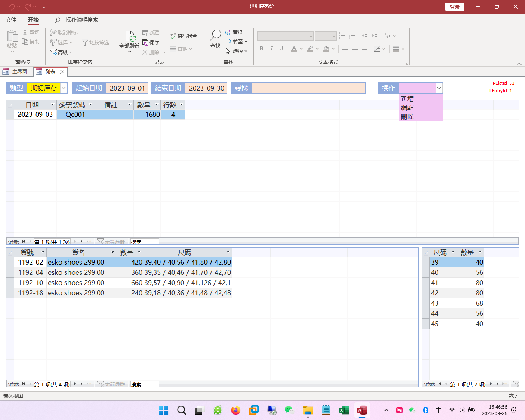Image resolution: width=525 pixels, height=420 pixels.
Task: Click the Find (查找) magnifier icon
Action: (x=215, y=36)
